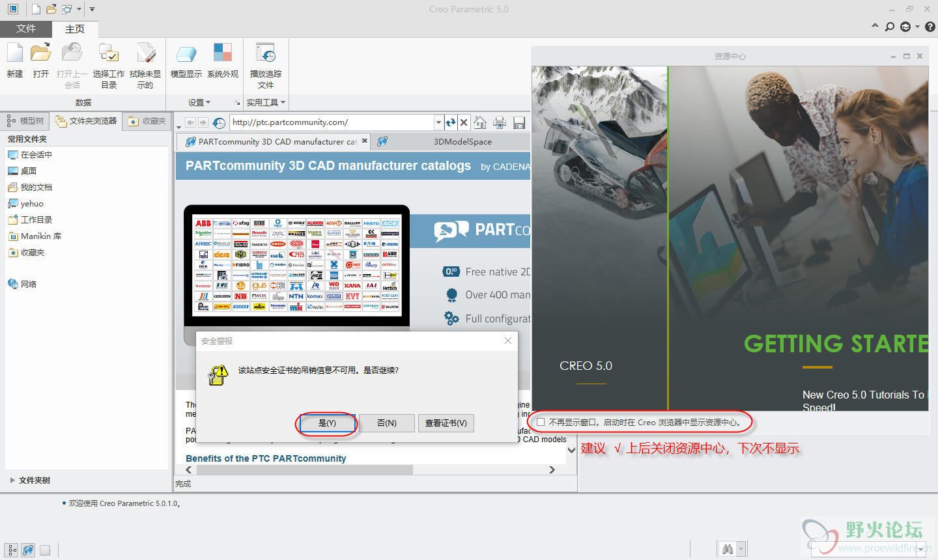Toggle navigator display icon in status bar
The height and width of the screenshot is (560, 938).
pyautogui.click(x=12, y=550)
